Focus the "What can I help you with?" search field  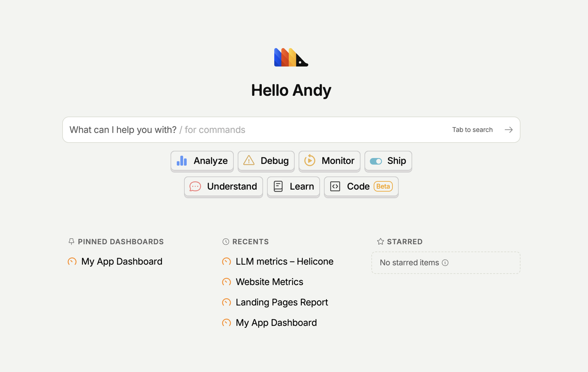(x=291, y=130)
